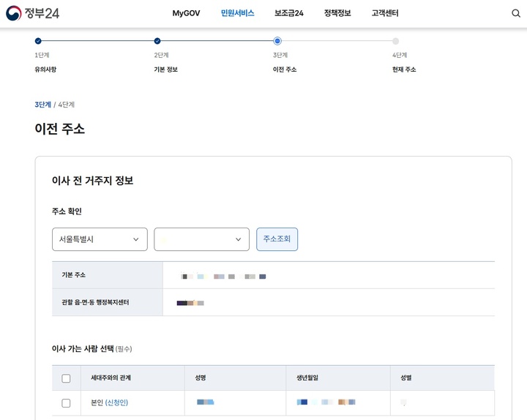Screen dimensions: 527x420
Task: Expand the 서울특별시 city dropdown
Action: (x=100, y=239)
